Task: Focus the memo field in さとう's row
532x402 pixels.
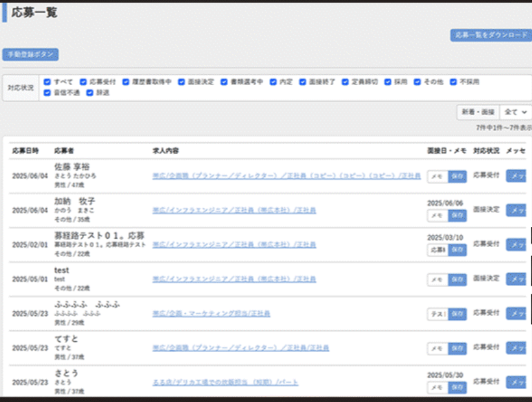Action: [438, 387]
